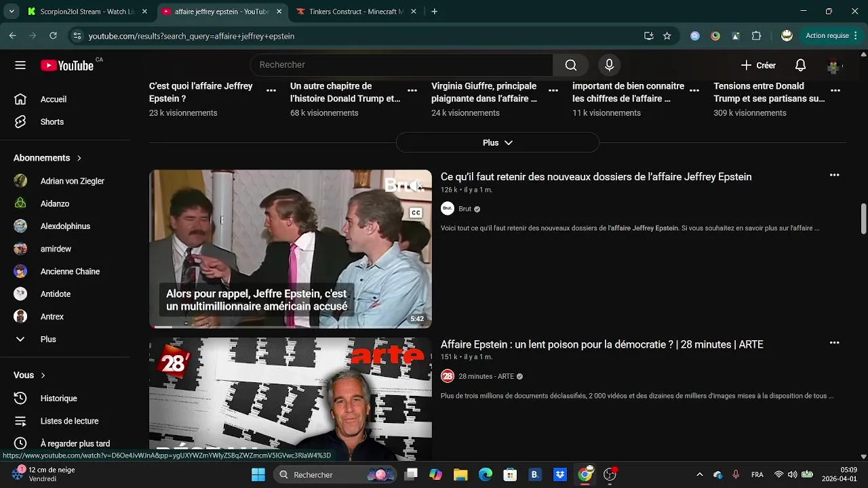Click the YouTube Rechercher search field
The image size is (868, 488).
[x=401, y=65]
